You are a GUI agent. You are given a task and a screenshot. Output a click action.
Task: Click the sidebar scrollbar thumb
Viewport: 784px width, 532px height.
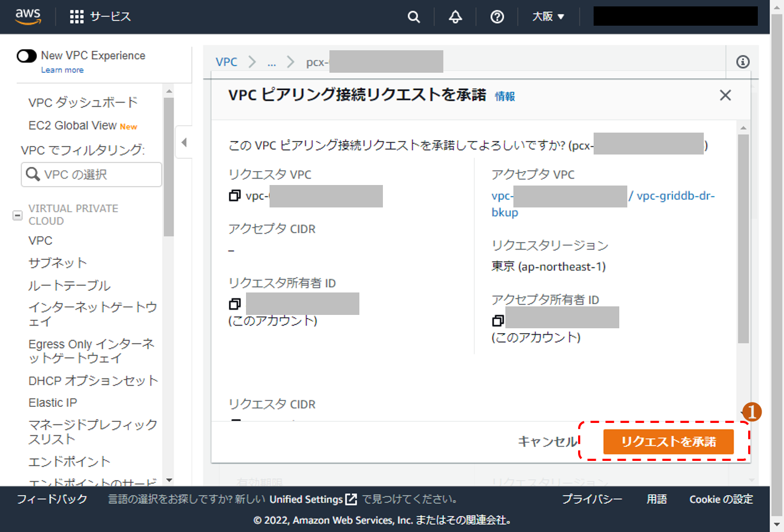tap(168, 167)
